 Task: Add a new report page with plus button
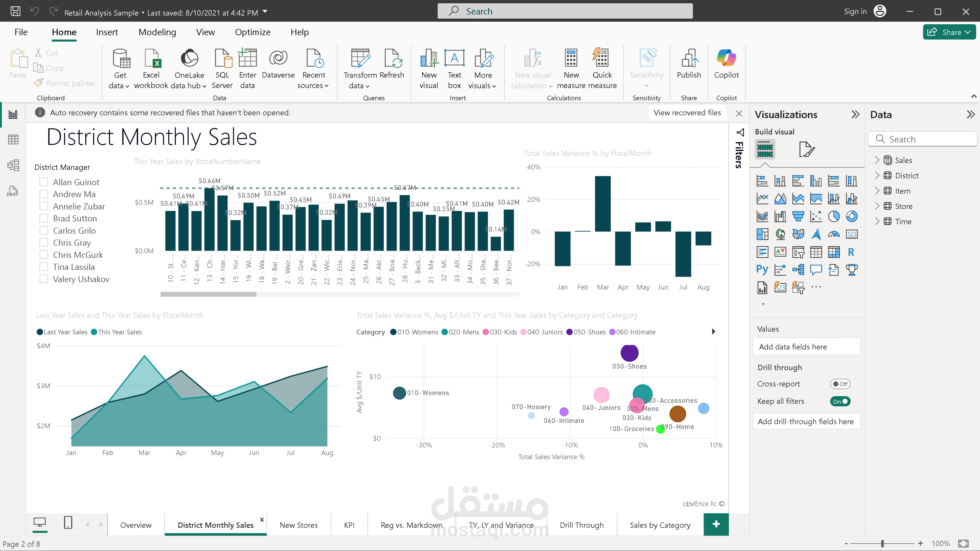pos(716,524)
